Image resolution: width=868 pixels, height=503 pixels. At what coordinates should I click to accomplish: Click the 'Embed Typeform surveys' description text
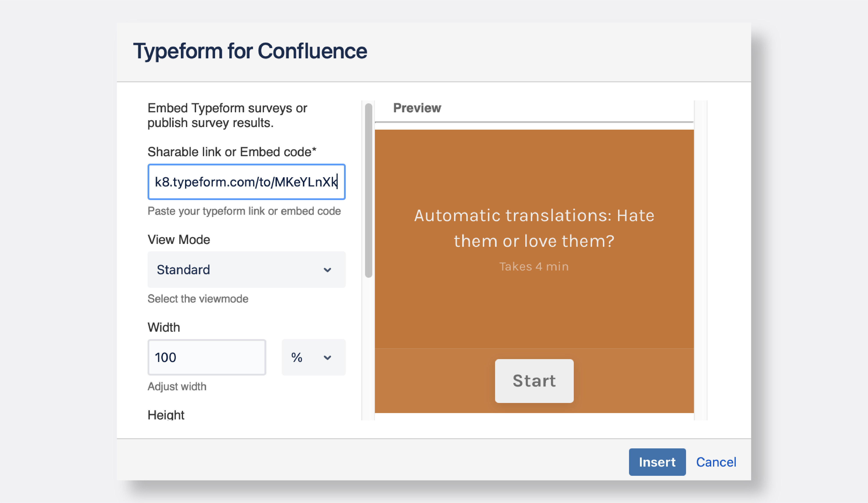click(x=227, y=115)
